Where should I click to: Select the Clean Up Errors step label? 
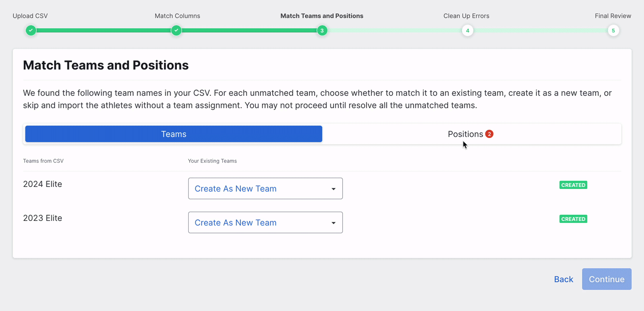466,16
